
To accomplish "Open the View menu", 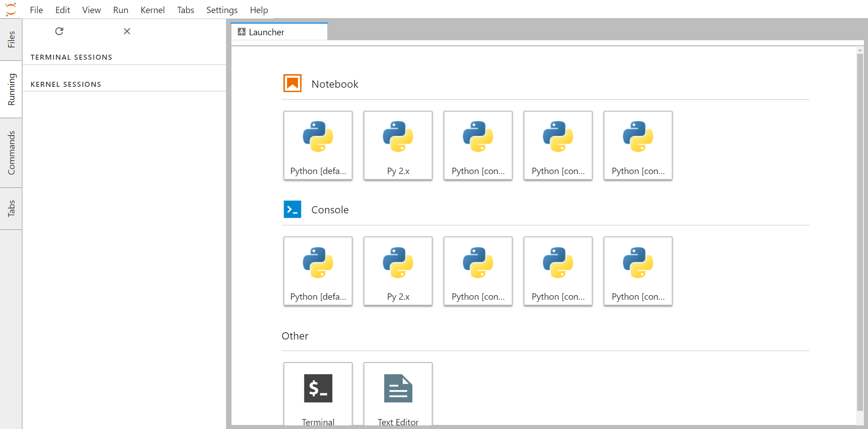I will [x=91, y=10].
